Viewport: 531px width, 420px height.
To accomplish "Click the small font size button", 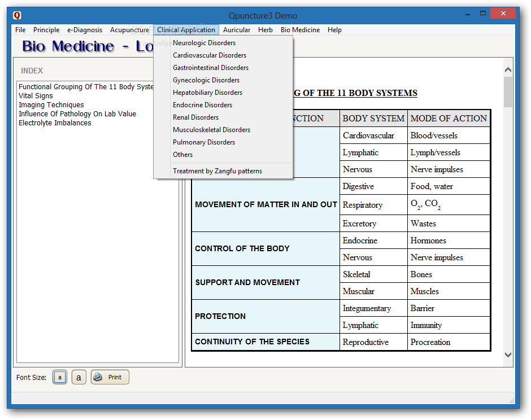I will click(60, 377).
